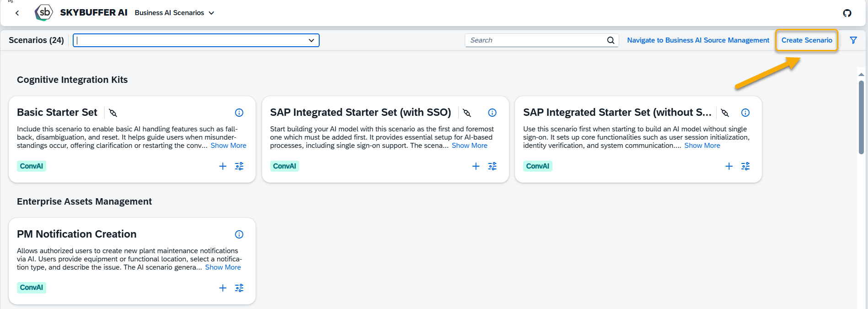Click the scrollbar up arrow
868x309 pixels.
[861, 74]
